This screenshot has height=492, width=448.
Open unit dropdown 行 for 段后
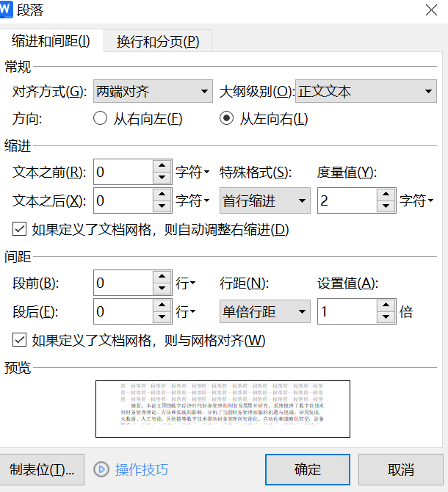[185, 311]
